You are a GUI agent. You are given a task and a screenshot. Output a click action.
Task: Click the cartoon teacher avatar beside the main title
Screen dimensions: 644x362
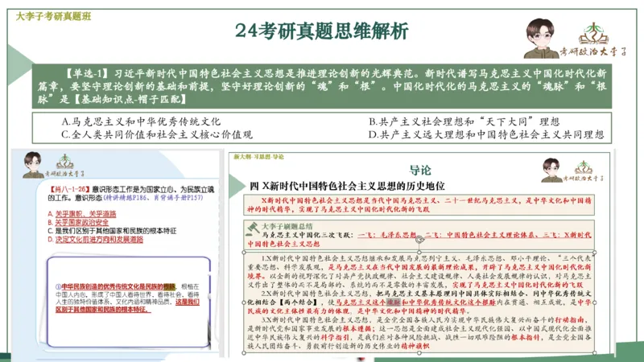[541, 38]
